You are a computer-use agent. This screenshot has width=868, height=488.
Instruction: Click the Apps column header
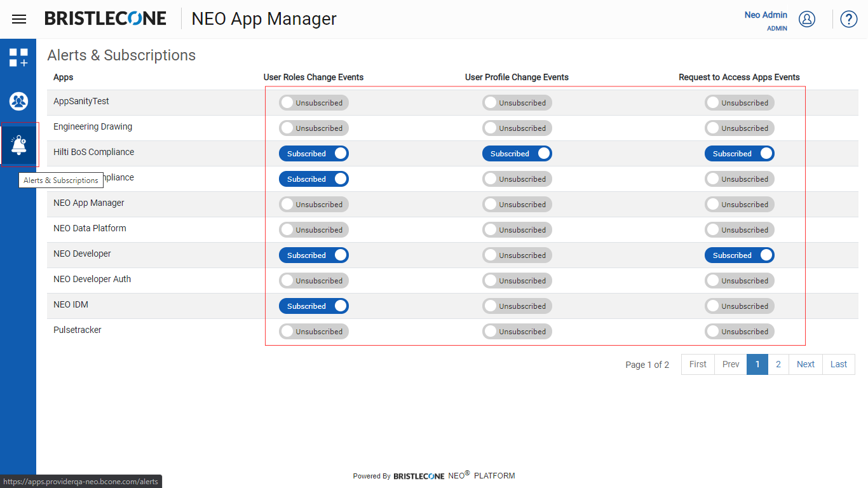[63, 77]
